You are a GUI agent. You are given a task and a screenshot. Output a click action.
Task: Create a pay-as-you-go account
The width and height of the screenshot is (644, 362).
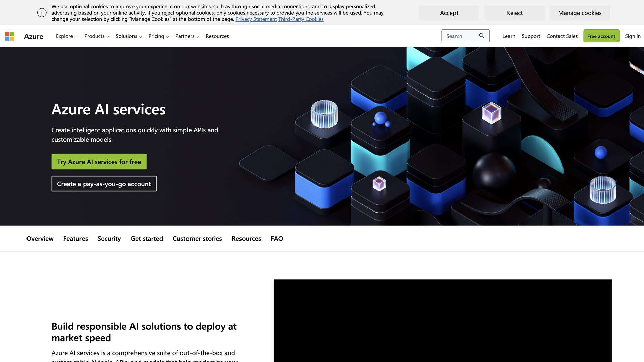(104, 184)
